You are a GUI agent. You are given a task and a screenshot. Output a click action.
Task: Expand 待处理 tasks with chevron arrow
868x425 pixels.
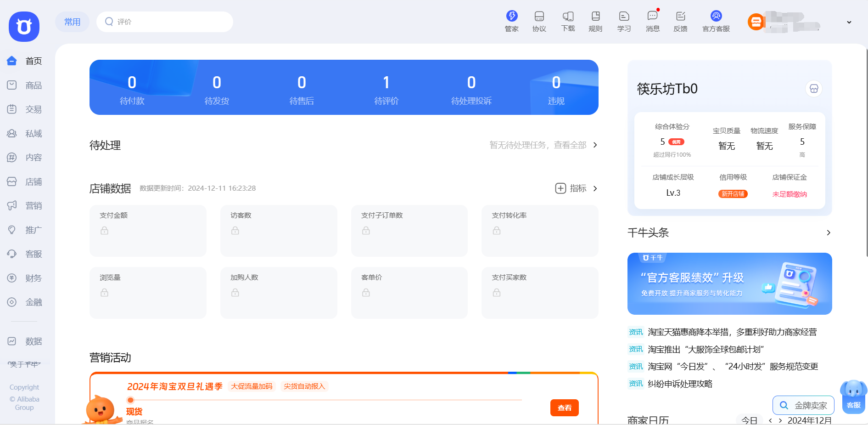(x=595, y=145)
